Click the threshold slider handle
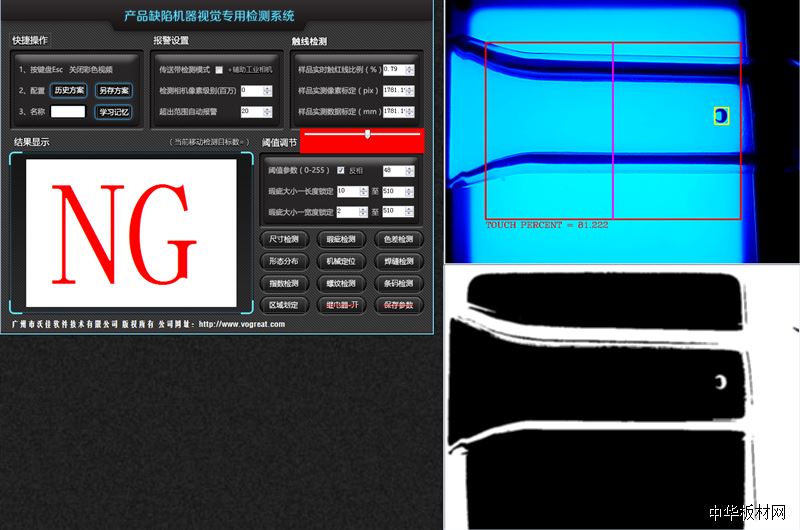 368,133
